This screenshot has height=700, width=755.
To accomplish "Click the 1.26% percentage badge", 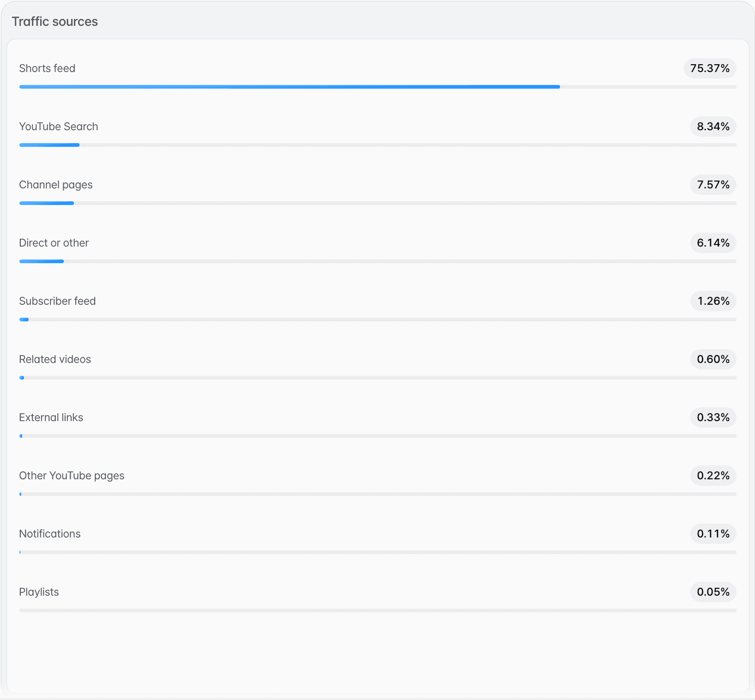I will (x=713, y=301).
